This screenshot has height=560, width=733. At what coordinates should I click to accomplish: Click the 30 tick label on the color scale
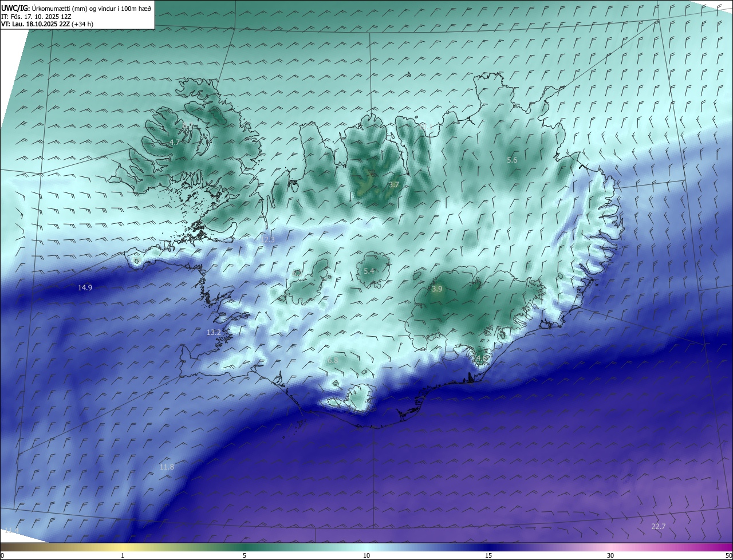click(x=610, y=555)
